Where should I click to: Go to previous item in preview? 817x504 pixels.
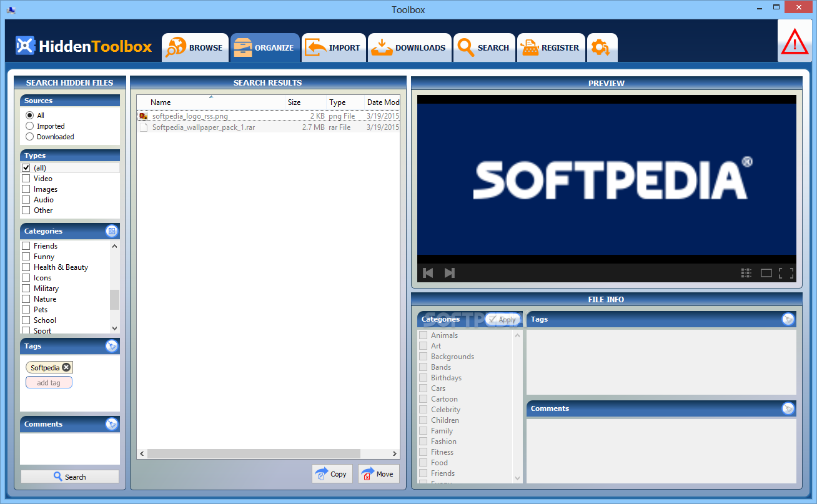(x=428, y=273)
